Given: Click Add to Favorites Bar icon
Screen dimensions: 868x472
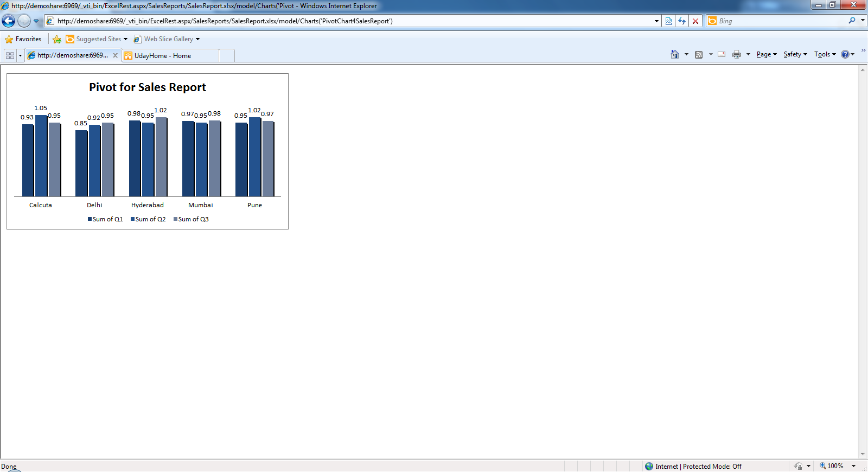Looking at the screenshot, I should coord(57,39).
